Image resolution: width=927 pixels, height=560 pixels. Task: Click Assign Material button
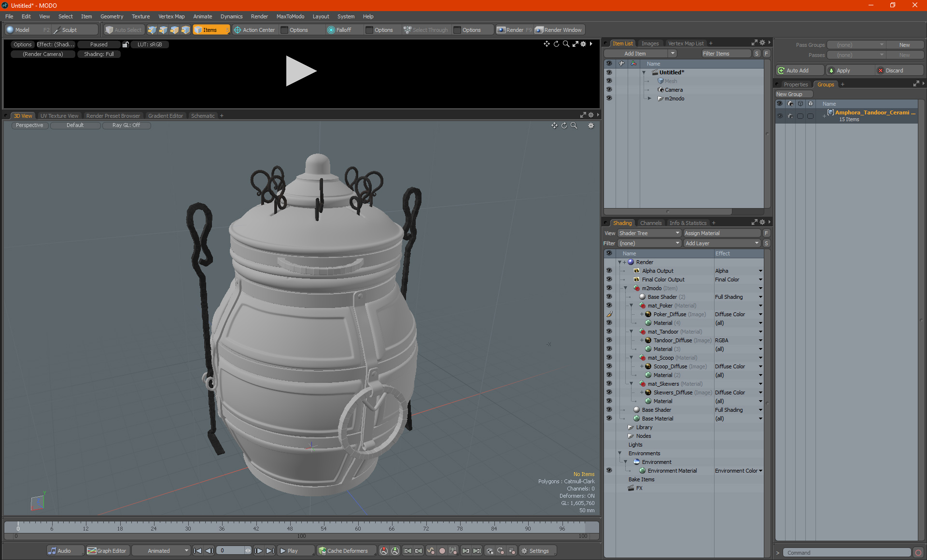(x=722, y=233)
